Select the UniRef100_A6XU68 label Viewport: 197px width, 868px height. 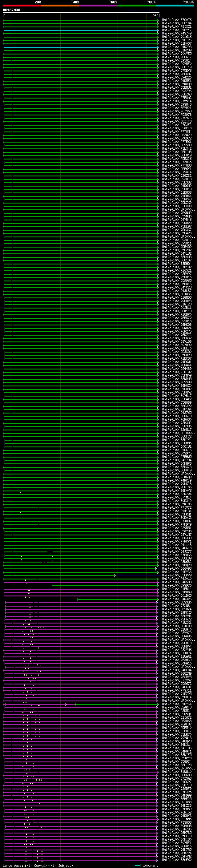tap(176, 721)
